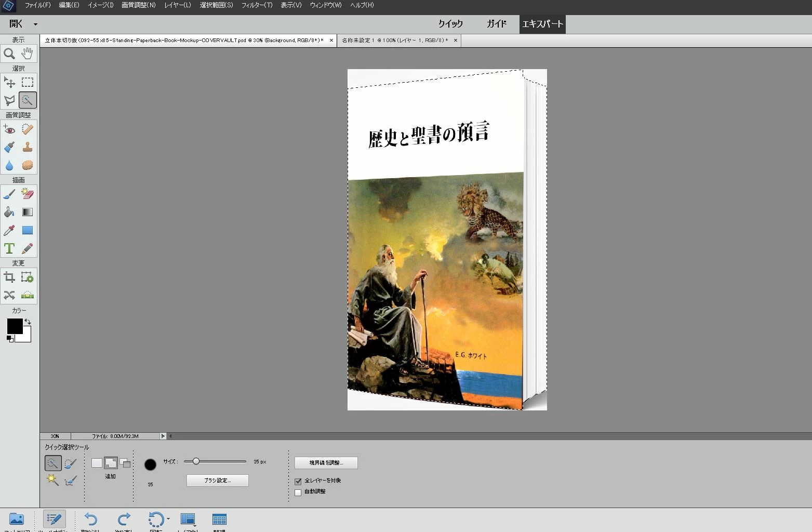The width and height of the screenshot is (812, 532).
Task: Click the Redo arrow button
Action: coord(124,519)
